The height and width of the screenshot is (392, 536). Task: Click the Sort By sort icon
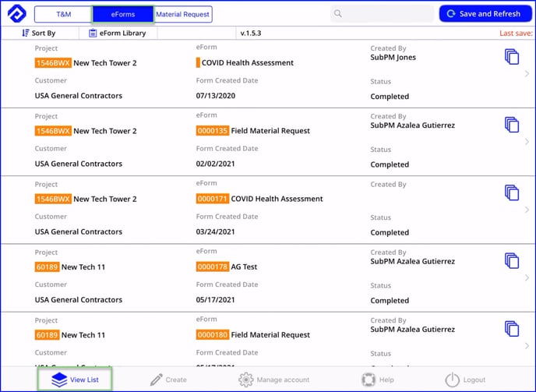[x=25, y=33]
